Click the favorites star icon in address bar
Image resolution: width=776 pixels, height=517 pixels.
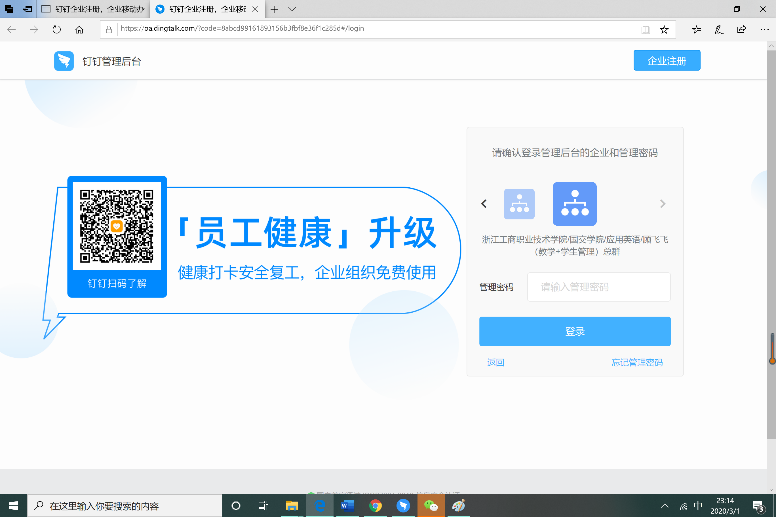[665, 29]
